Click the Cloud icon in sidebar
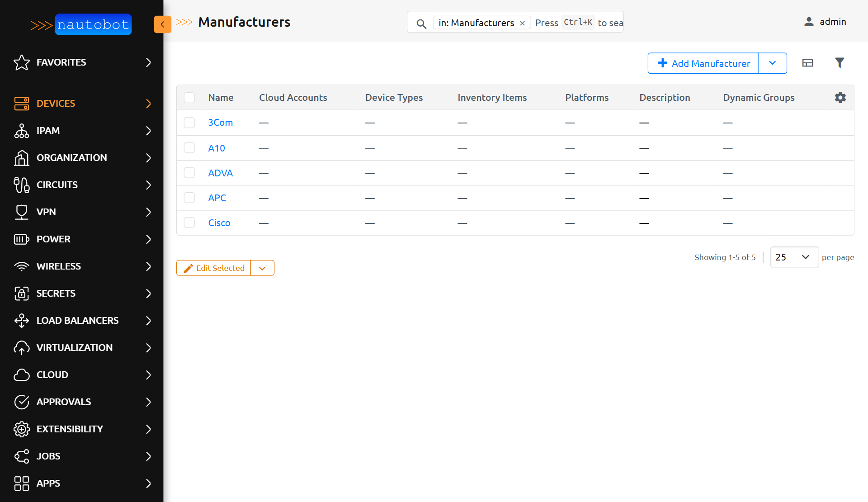The height and width of the screenshot is (502, 868). 21,375
